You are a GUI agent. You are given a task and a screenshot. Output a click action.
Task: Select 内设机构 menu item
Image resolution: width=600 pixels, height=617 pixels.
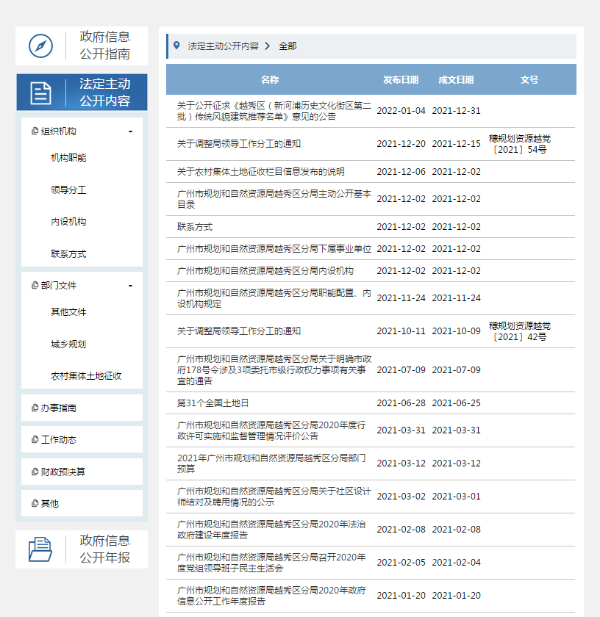click(x=69, y=222)
